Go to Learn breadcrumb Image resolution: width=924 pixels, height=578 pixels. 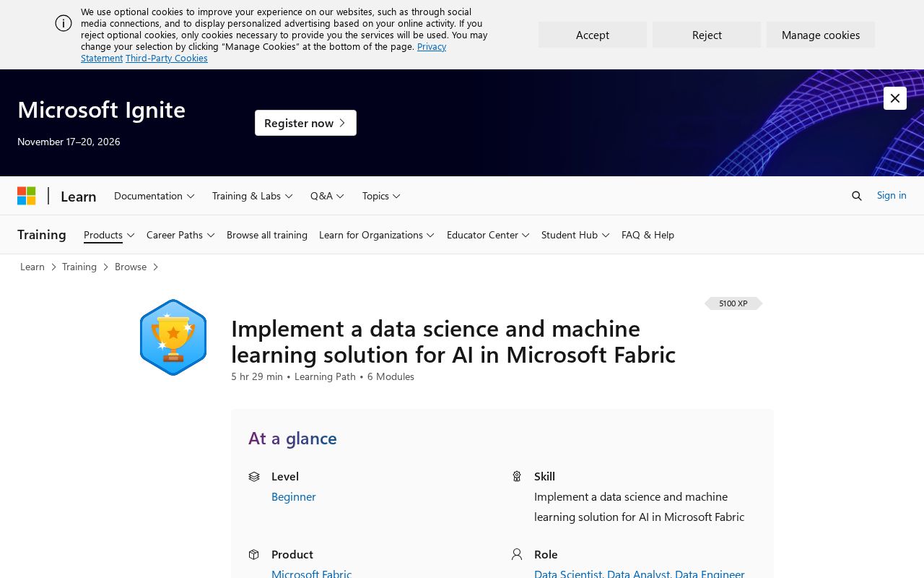tap(32, 267)
